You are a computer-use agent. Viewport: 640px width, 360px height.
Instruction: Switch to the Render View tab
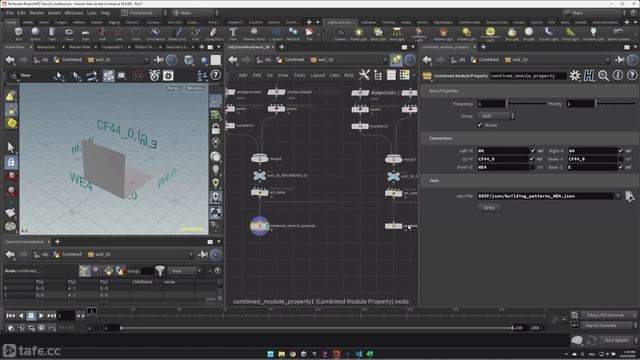coord(80,47)
